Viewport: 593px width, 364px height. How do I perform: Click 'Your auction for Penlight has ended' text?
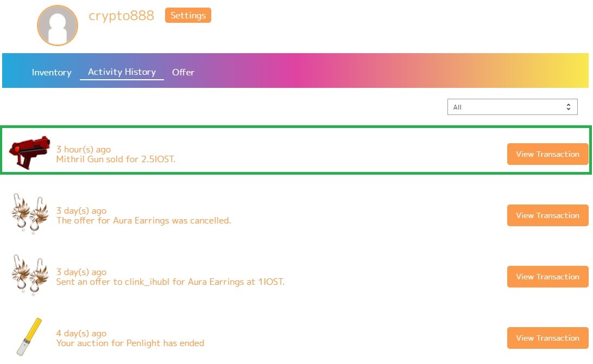[130, 343]
